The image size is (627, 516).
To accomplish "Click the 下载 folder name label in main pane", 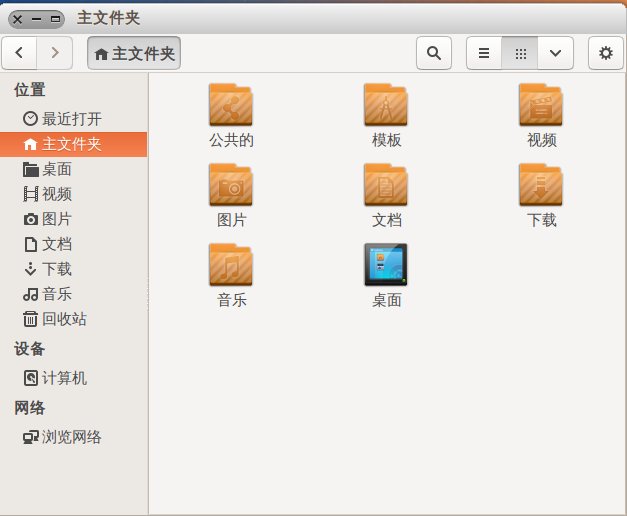I will (x=541, y=220).
